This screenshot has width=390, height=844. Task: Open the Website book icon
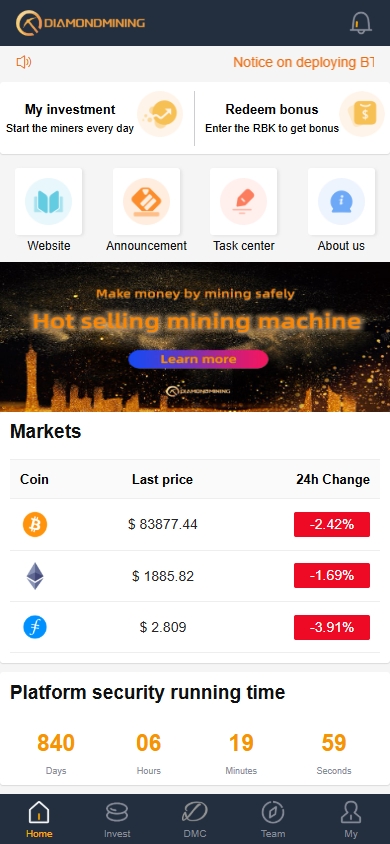(x=48, y=201)
